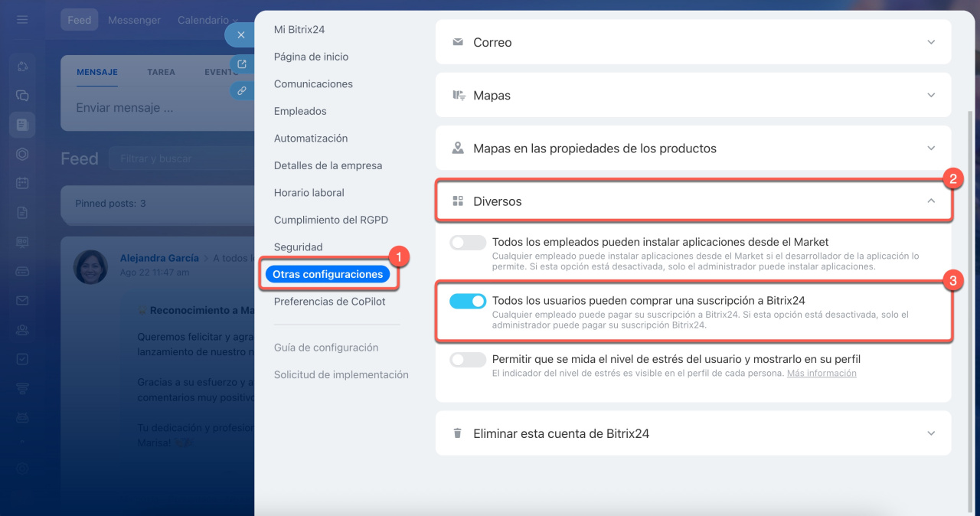Viewport: 980px width, 516px height.
Task: Open the people group icon in left sidebar
Action: pyautogui.click(x=22, y=329)
